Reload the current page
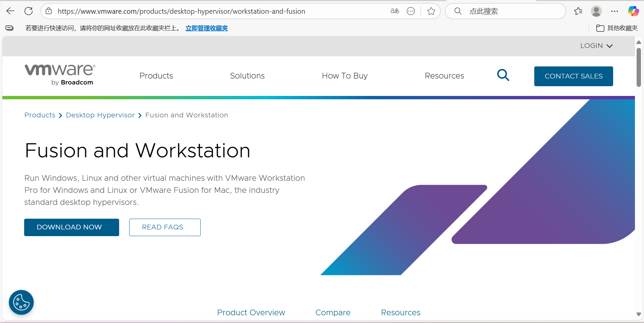This screenshot has height=323, width=644. (29, 11)
